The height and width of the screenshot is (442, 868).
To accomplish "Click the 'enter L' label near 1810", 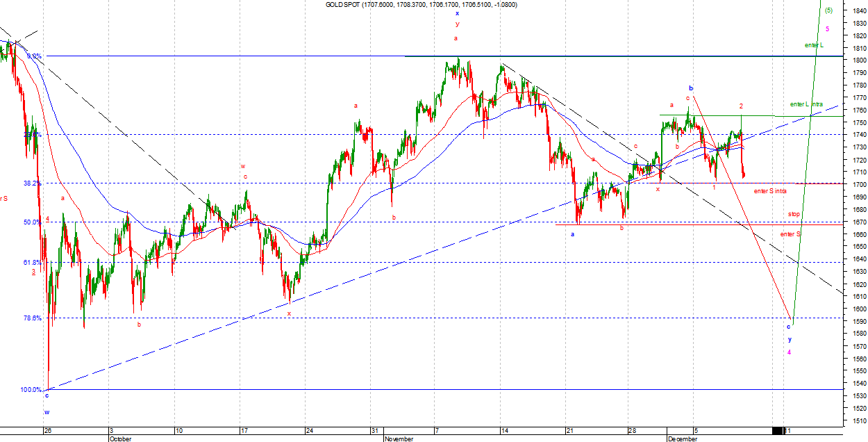I will [x=814, y=45].
